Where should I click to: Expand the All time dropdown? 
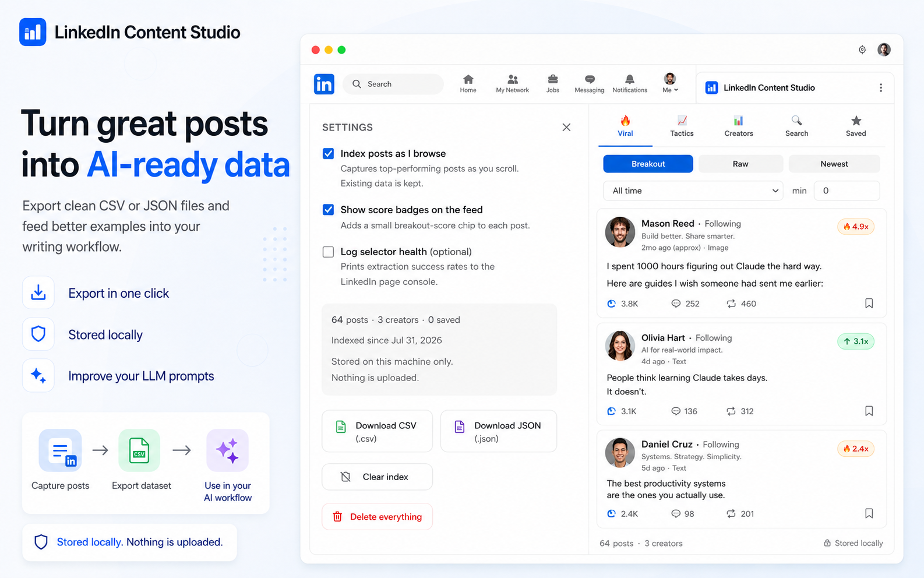point(693,191)
